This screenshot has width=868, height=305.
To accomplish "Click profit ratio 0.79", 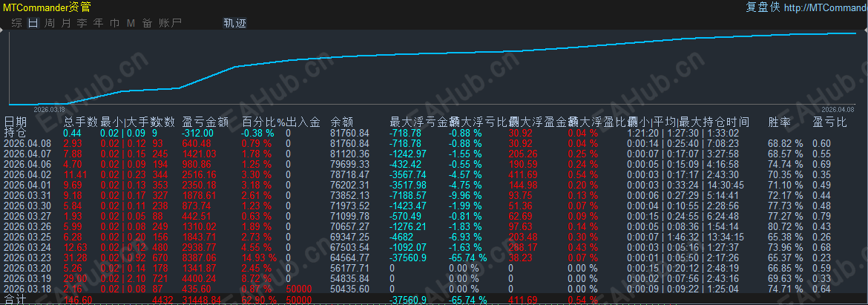I will pyautogui.click(x=821, y=217).
